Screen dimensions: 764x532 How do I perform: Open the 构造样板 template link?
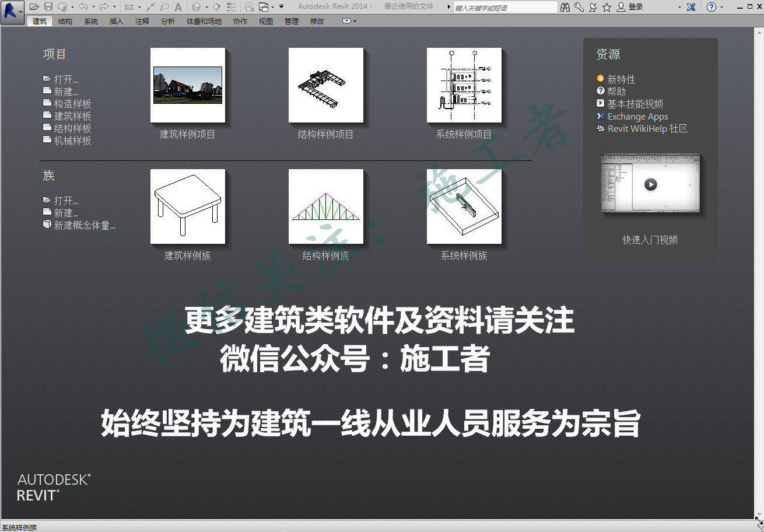(x=68, y=104)
